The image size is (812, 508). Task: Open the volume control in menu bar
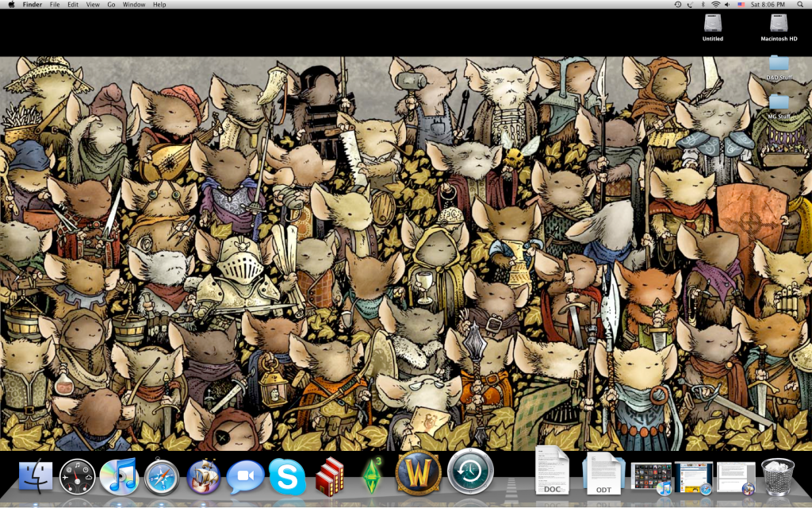[727, 4]
